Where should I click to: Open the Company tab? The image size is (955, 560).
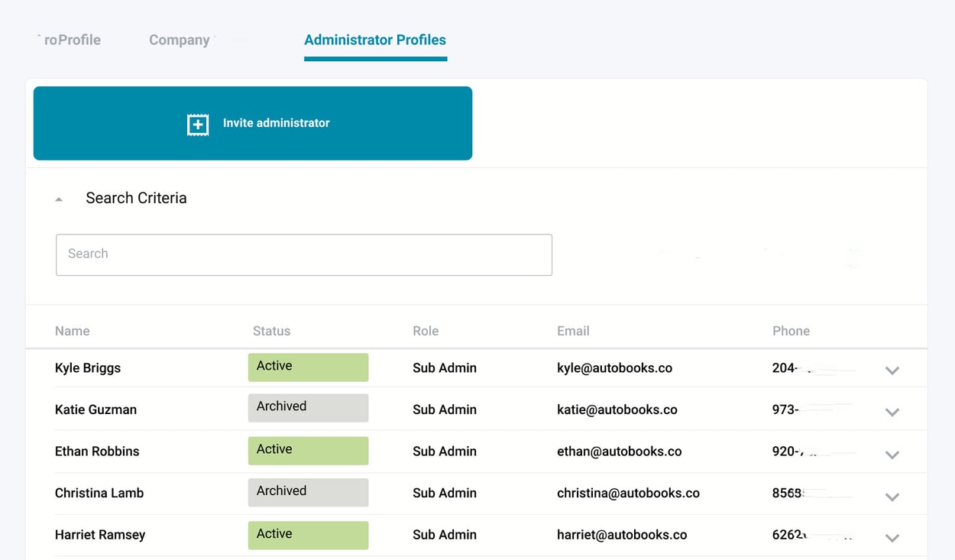(179, 40)
